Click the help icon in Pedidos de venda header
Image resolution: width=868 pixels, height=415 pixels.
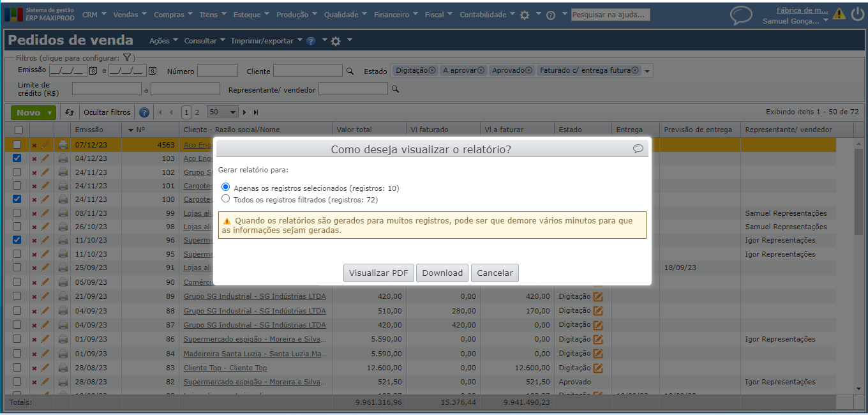pos(311,41)
